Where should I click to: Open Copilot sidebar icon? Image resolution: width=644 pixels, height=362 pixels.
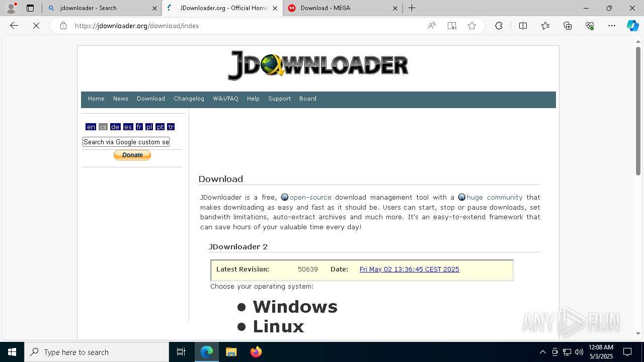[632, 26]
